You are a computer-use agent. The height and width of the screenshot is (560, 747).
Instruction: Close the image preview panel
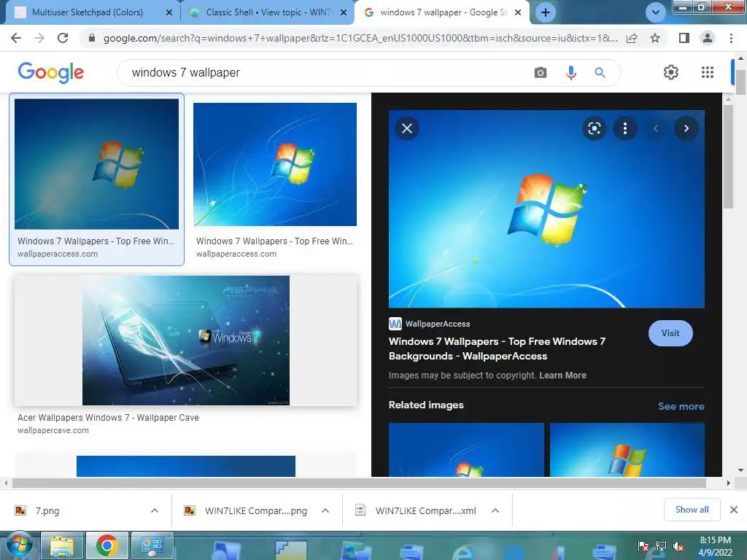407,128
